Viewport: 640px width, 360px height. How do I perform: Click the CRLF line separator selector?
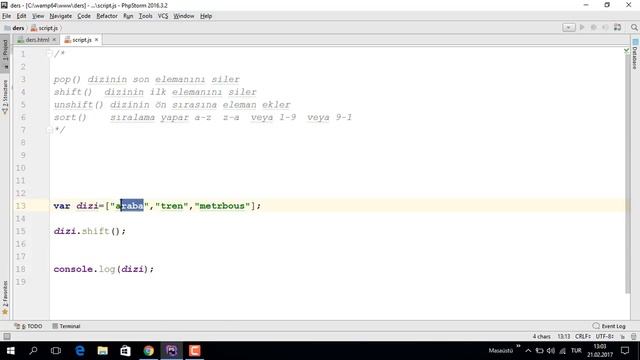click(583, 336)
